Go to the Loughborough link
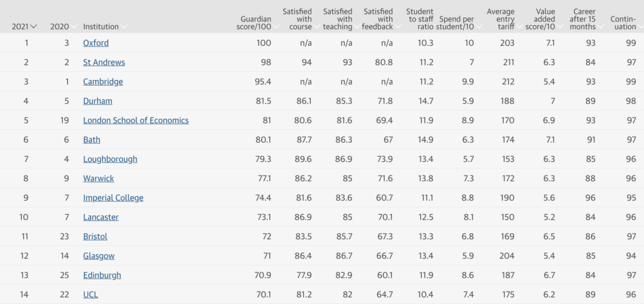The width and height of the screenshot is (644, 304). (110, 159)
